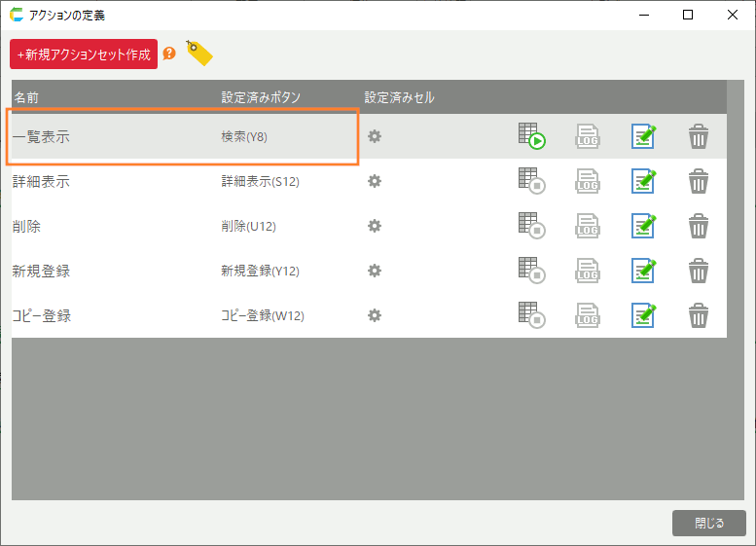Delete the 新規登録 action set
Viewport: 756px width, 546px height.
(698, 271)
